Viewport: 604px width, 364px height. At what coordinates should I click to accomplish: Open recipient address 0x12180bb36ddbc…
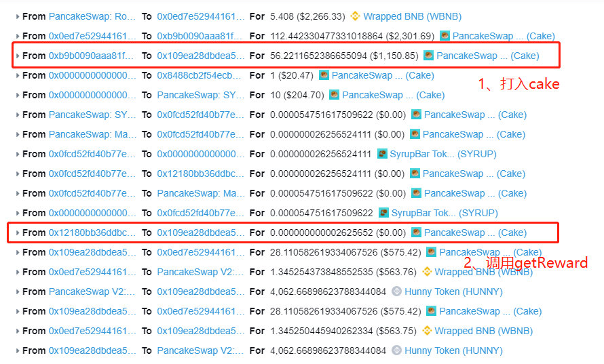[200, 174]
